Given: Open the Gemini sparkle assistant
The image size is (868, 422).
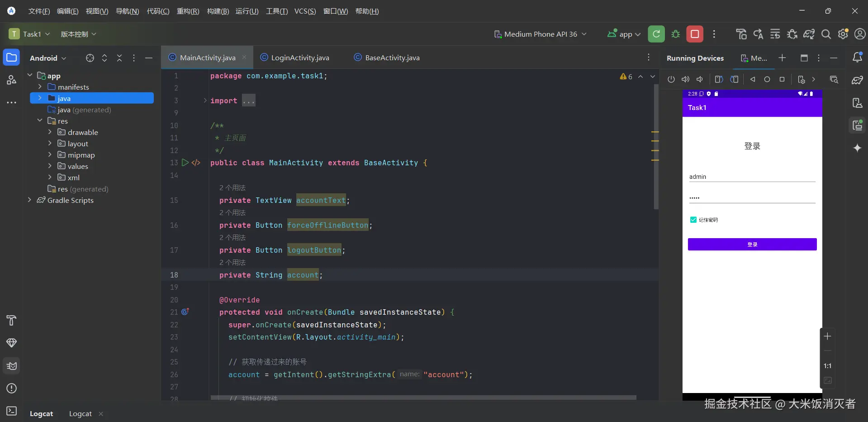Looking at the screenshot, I should tap(857, 148).
